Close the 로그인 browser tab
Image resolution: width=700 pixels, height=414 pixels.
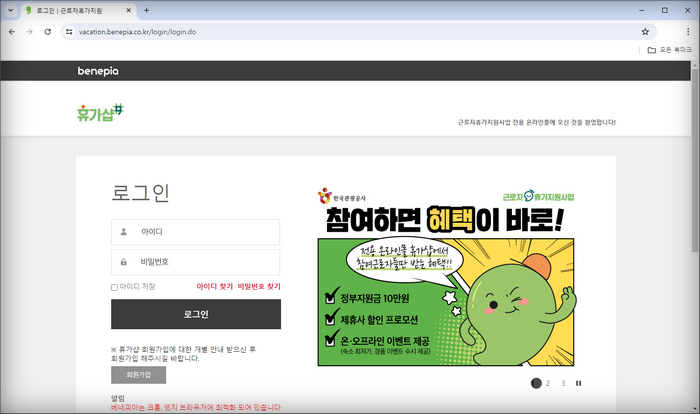coord(129,10)
